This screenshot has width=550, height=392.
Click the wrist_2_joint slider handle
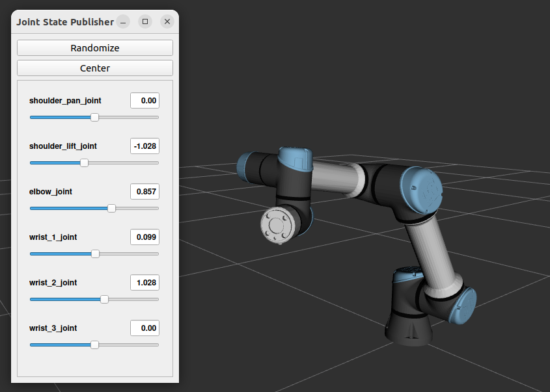coord(104,299)
